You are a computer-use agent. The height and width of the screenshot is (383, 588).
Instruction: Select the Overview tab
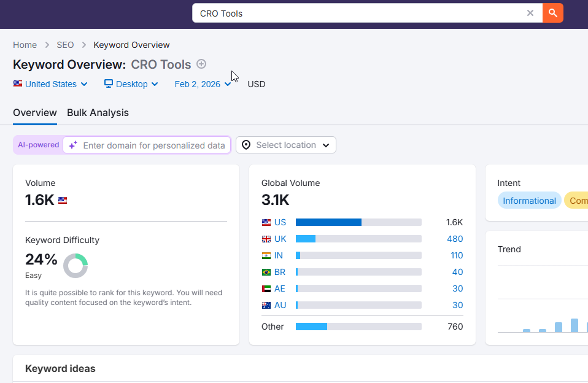click(x=35, y=112)
